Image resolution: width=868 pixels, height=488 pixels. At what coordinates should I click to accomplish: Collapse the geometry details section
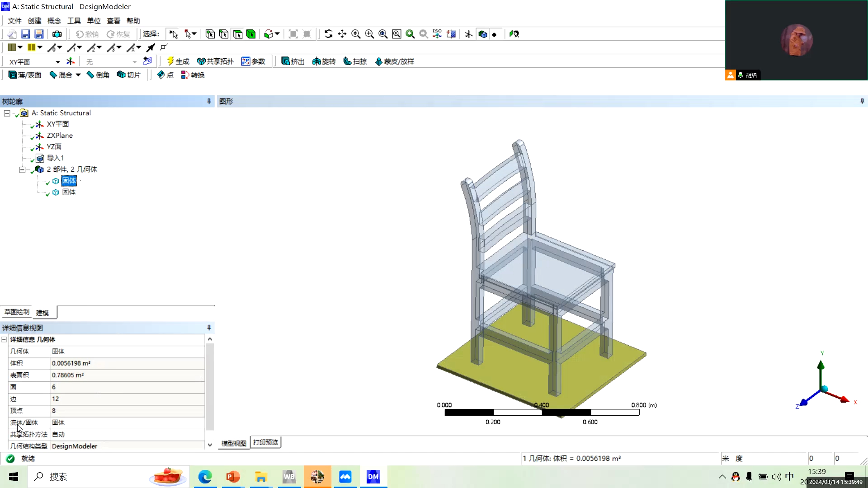point(4,340)
